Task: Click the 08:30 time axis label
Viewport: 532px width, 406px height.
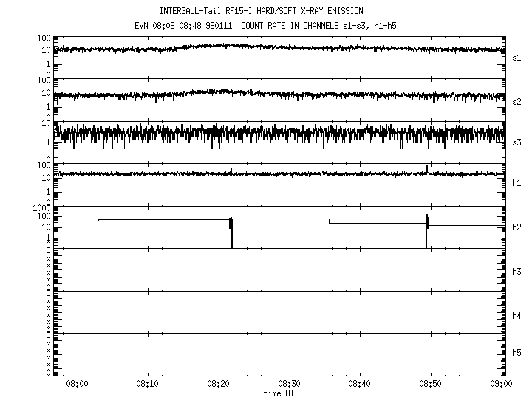Action: [x=289, y=384]
